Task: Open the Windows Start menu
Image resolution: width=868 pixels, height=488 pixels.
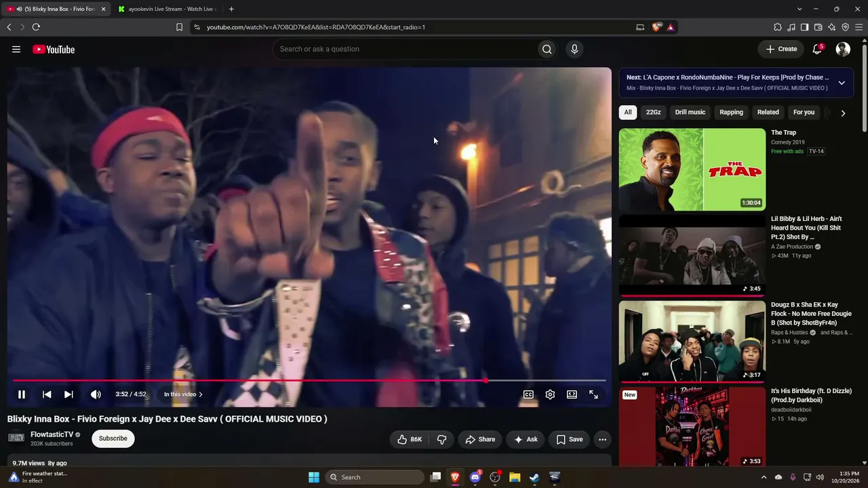Action: click(314, 477)
